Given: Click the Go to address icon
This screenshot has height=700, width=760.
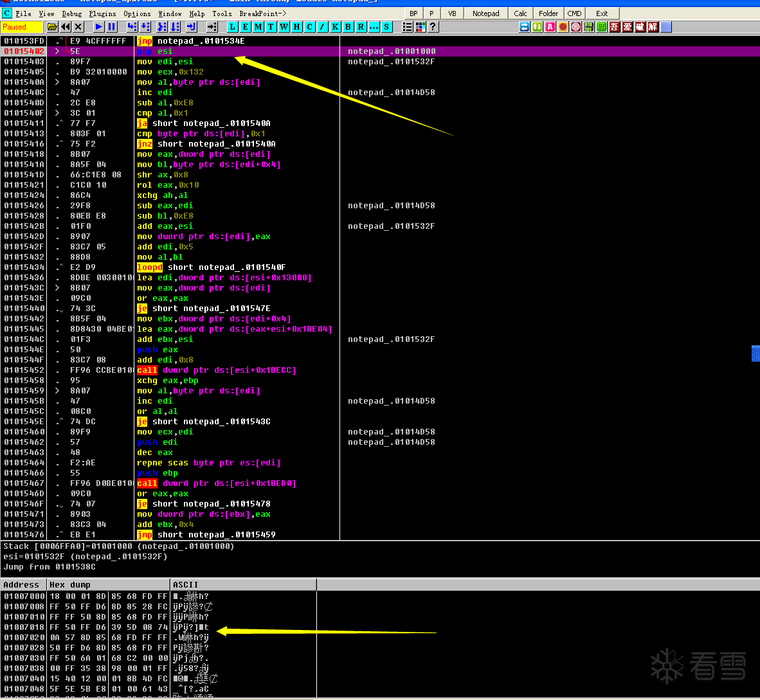Looking at the screenshot, I should coord(212,27).
